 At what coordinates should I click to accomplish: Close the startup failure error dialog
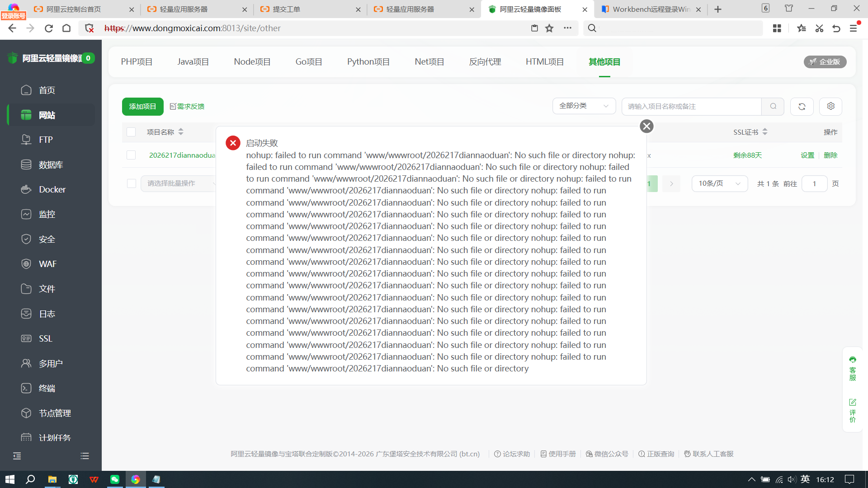tap(646, 126)
